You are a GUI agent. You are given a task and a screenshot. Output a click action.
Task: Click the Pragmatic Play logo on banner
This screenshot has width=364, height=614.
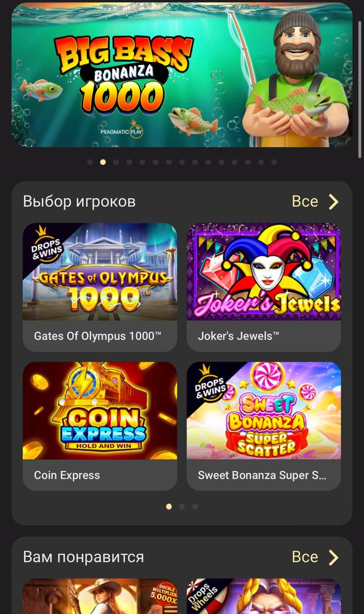(121, 129)
